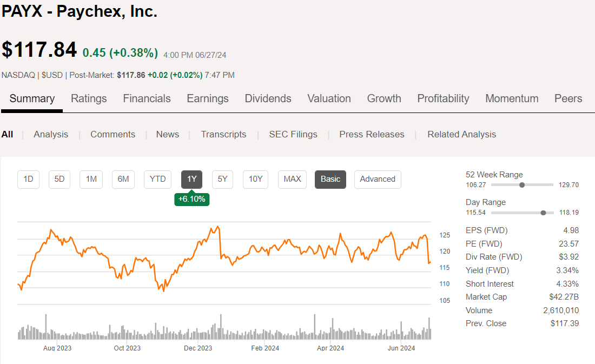
Task: Switch chart to 1D range
Action: (29, 179)
